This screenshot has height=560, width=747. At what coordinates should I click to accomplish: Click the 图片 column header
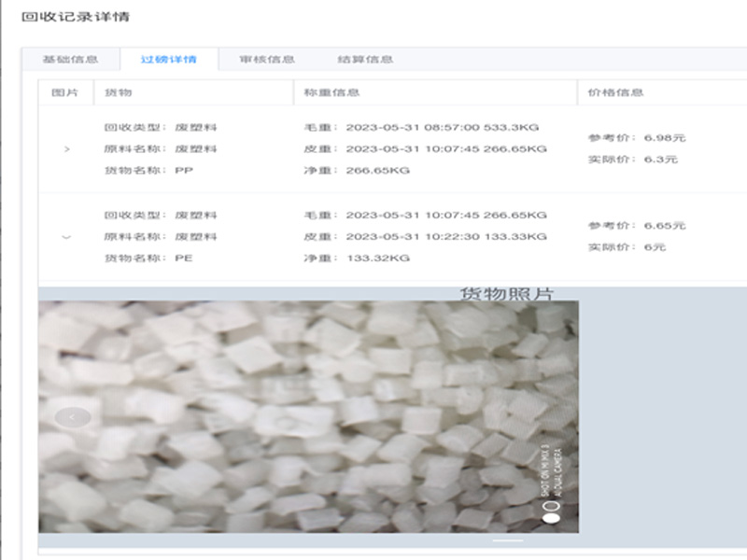[65, 92]
